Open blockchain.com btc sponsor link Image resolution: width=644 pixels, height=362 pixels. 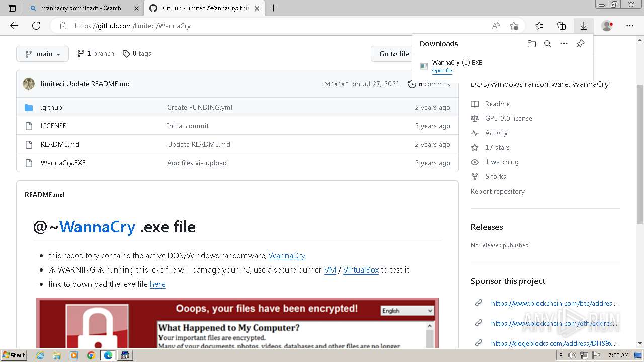[x=553, y=303]
